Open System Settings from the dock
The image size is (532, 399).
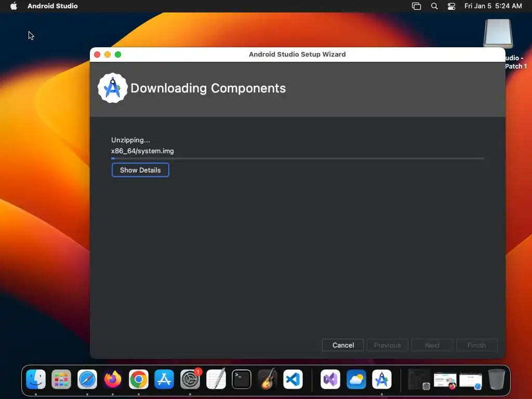pos(190,379)
